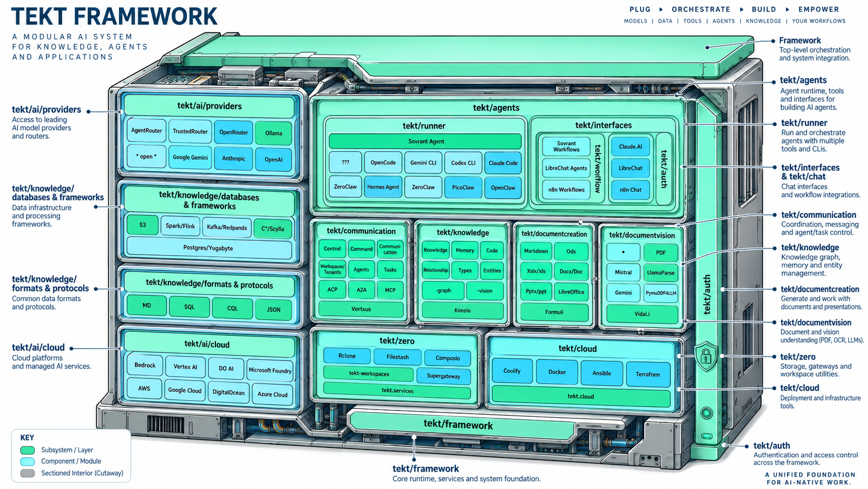Select the Markdown box in tekt/documentcreation
The height and width of the screenshot is (489, 868).
[x=536, y=251]
